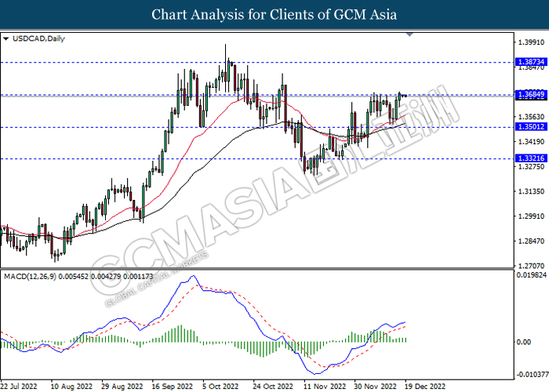Click the 24 Oct 2022 date label
Viewport: 549px width, 392px height.
click(273, 387)
